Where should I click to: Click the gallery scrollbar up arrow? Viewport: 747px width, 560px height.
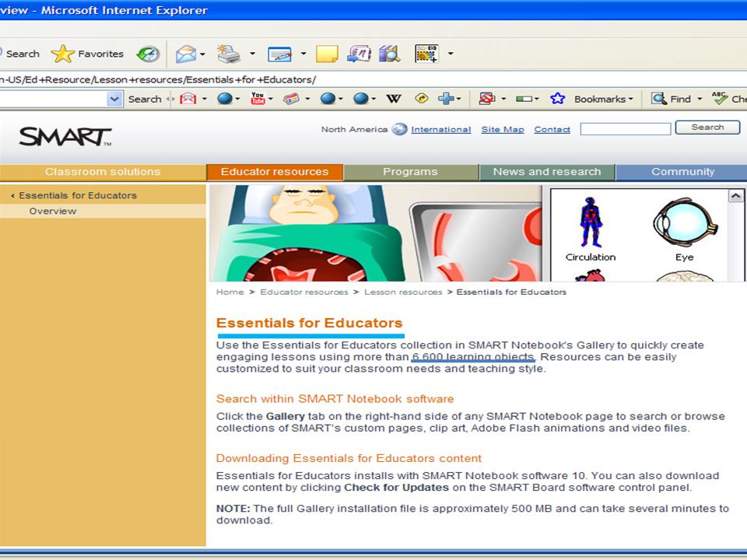coord(735,196)
